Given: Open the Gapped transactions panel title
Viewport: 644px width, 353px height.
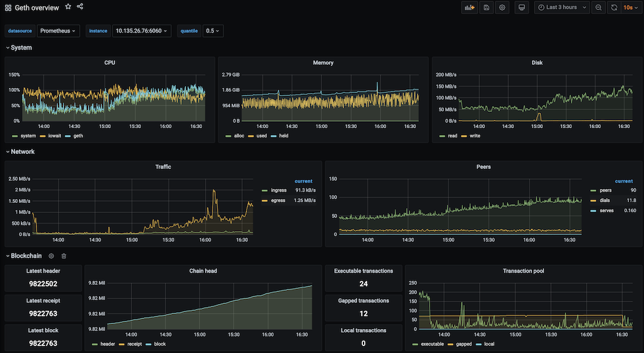Looking at the screenshot, I should 364,300.
